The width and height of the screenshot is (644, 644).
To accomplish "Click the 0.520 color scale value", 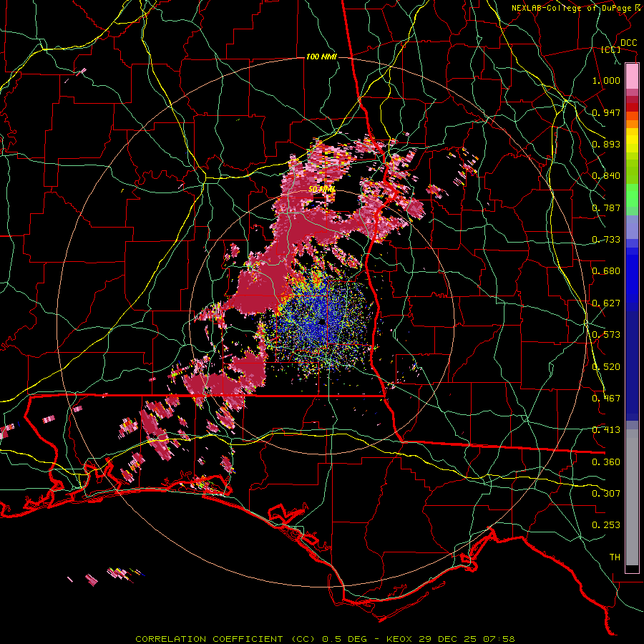I will 606,367.
